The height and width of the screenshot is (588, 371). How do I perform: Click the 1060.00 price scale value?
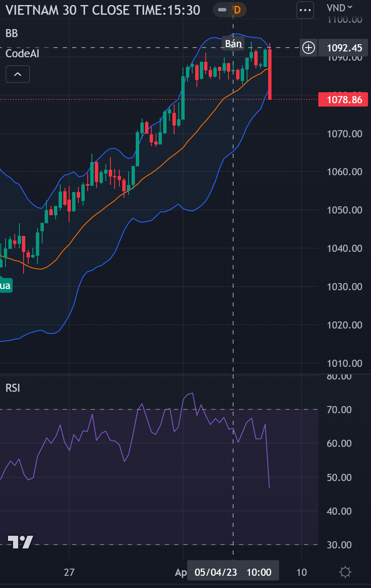point(344,172)
